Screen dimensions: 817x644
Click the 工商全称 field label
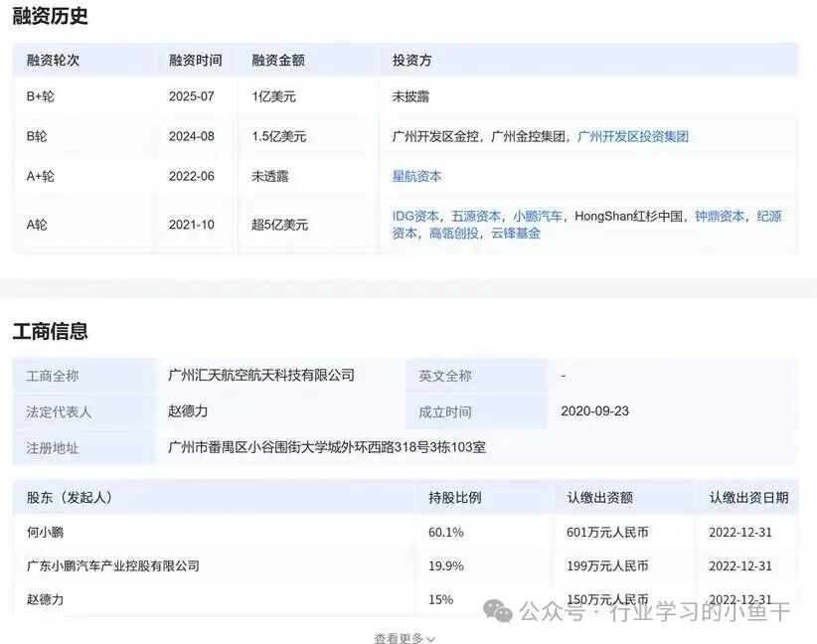[52, 376]
